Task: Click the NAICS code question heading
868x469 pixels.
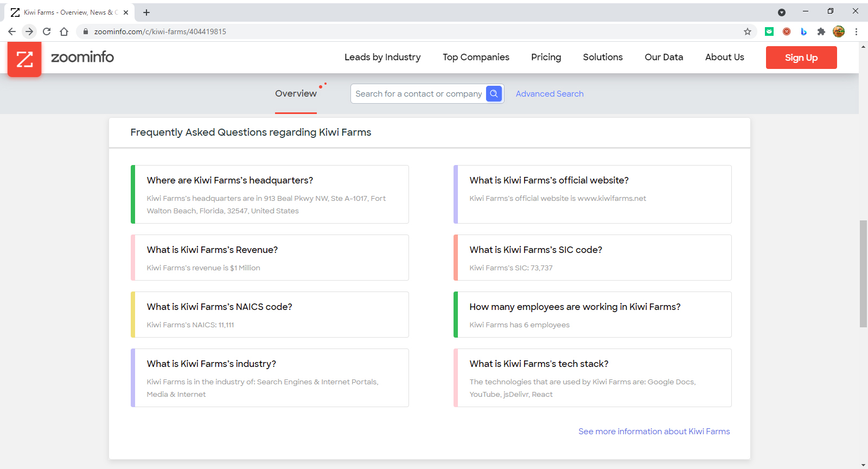Action: pos(219,307)
